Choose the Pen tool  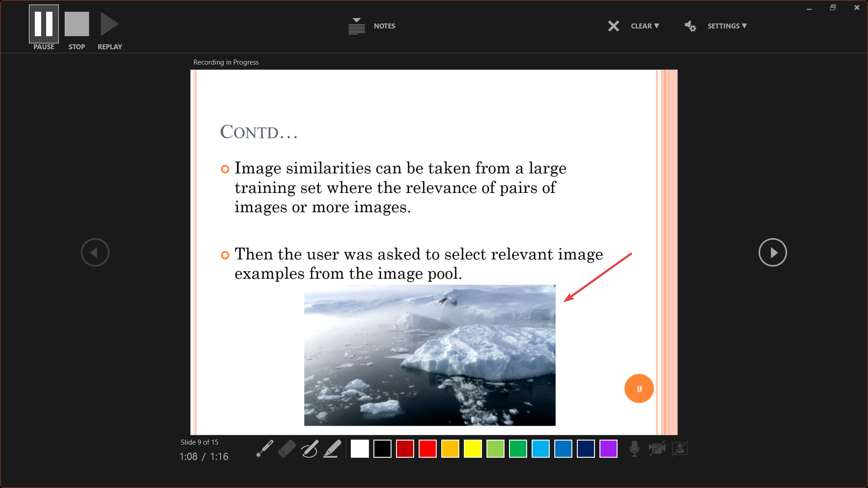310,449
